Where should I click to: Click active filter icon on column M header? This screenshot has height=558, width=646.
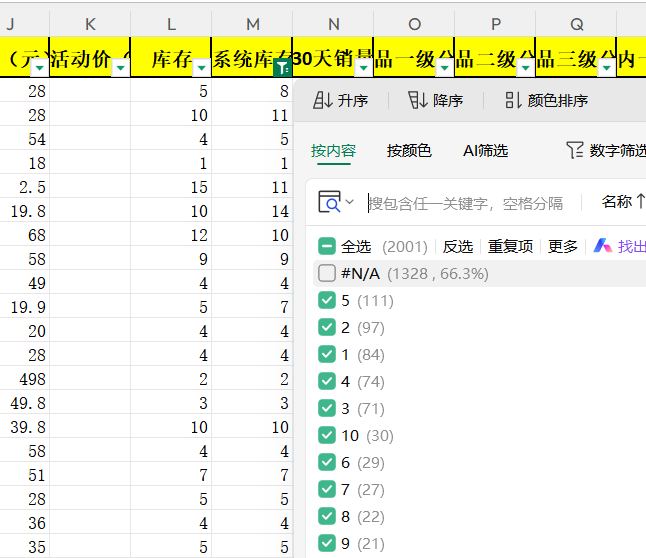(x=282, y=68)
